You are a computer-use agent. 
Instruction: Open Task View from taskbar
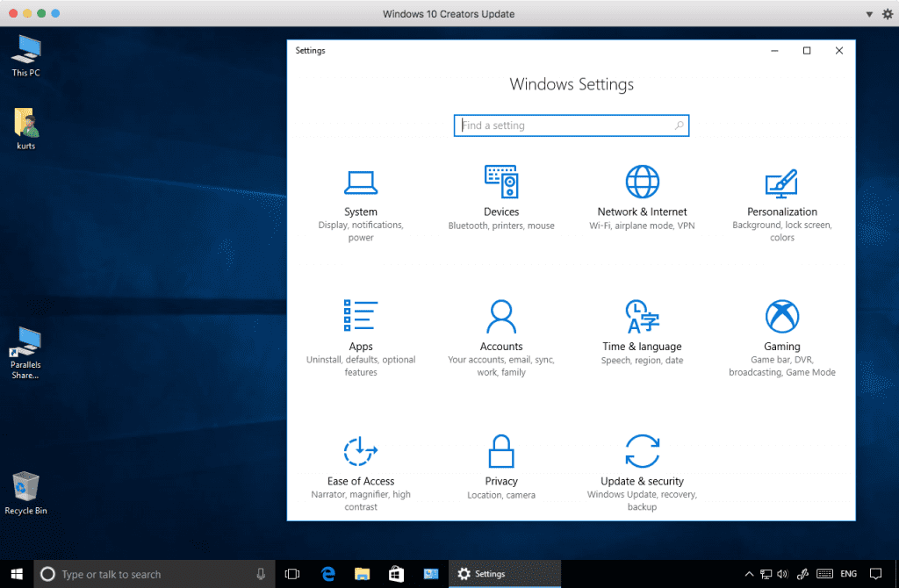point(292,574)
